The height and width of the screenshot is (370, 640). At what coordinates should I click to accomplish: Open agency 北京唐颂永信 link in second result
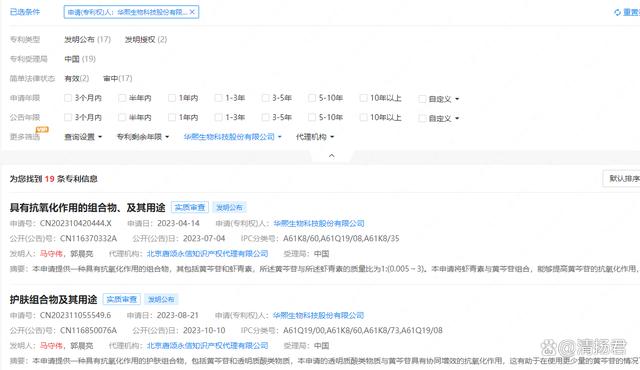click(207, 346)
